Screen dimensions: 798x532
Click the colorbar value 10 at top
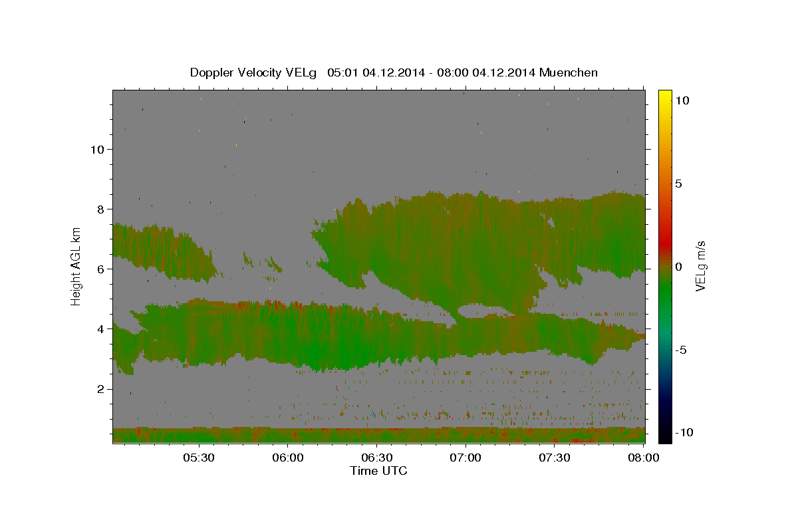pyautogui.click(x=682, y=100)
